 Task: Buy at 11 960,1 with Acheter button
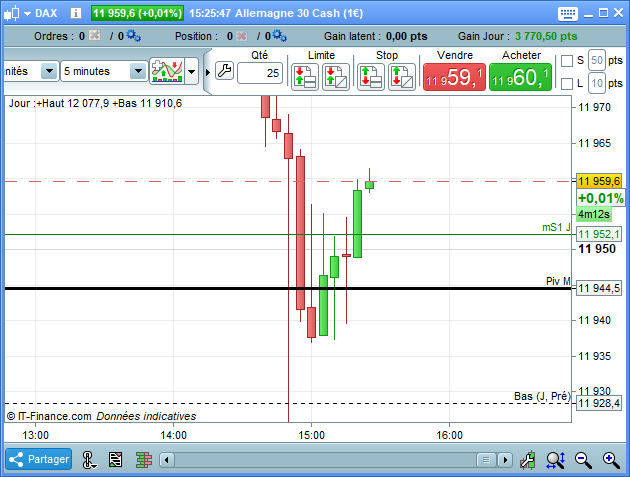tap(520, 77)
